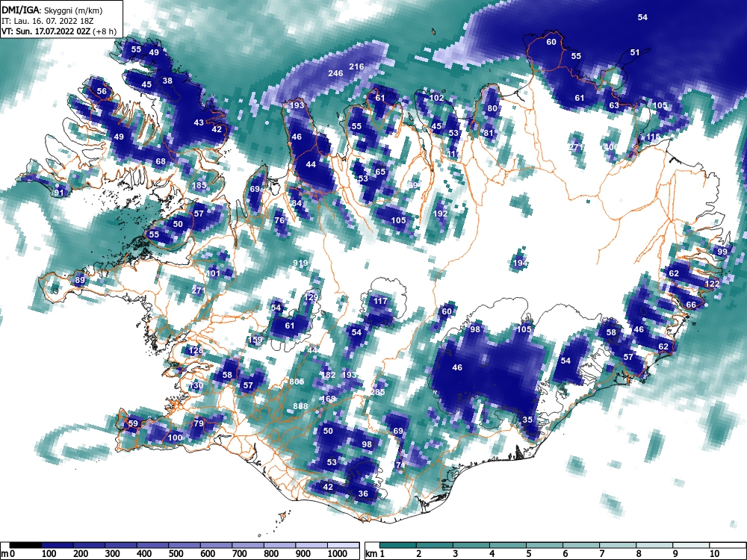This screenshot has height=560, width=747.
Task: Click the visibility value 216
Action: click(356, 66)
